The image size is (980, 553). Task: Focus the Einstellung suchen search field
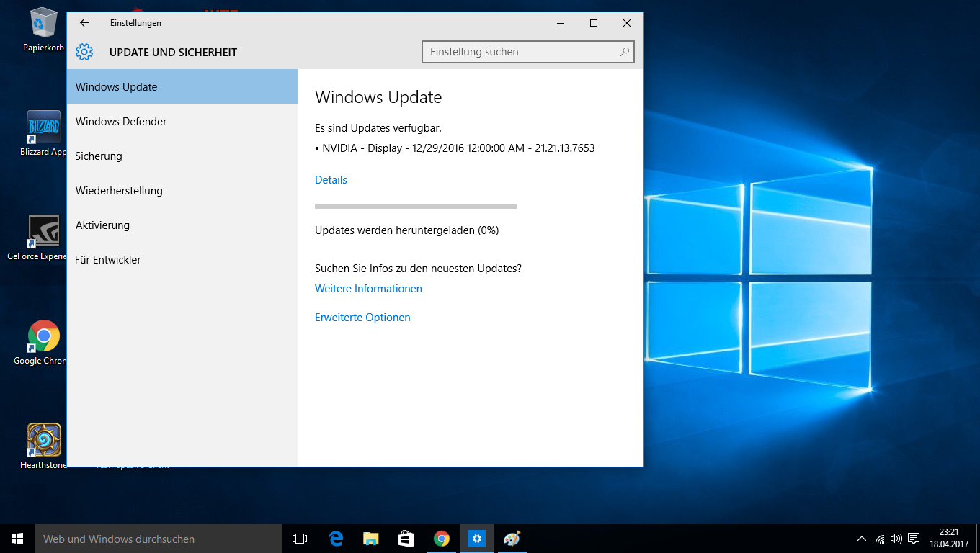[527, 52]
